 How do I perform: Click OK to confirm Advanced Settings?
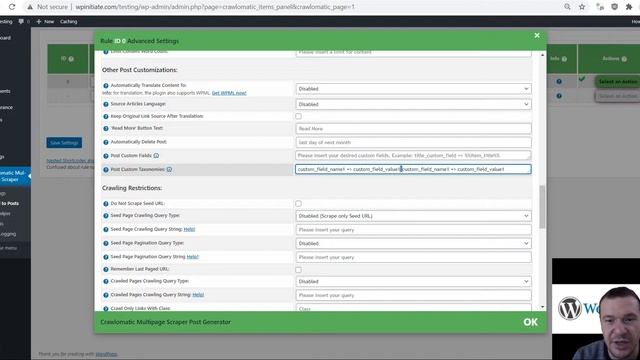coord(531,322)
